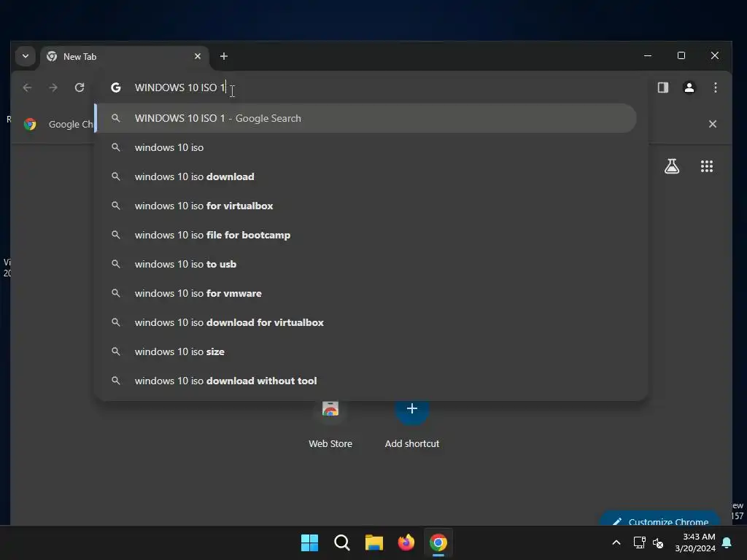Open the Web Store shortcut

[x=330, y=425]
